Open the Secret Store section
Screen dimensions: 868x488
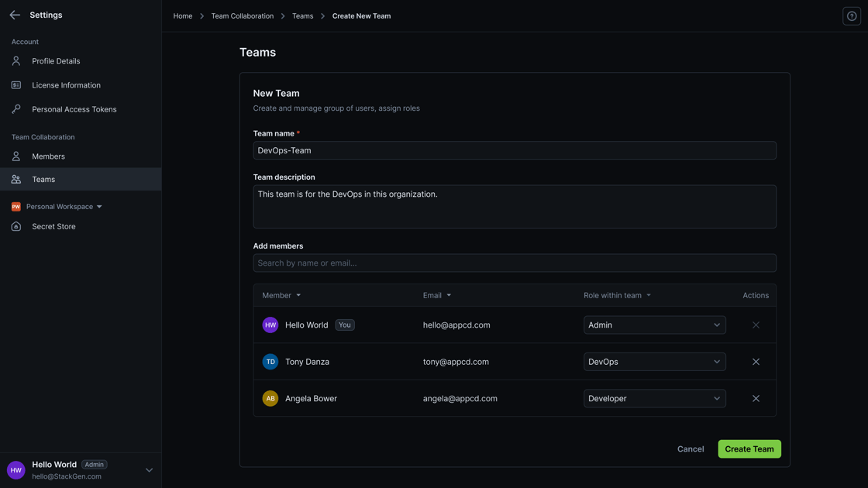pyautogui.click(x=53, y=226)
